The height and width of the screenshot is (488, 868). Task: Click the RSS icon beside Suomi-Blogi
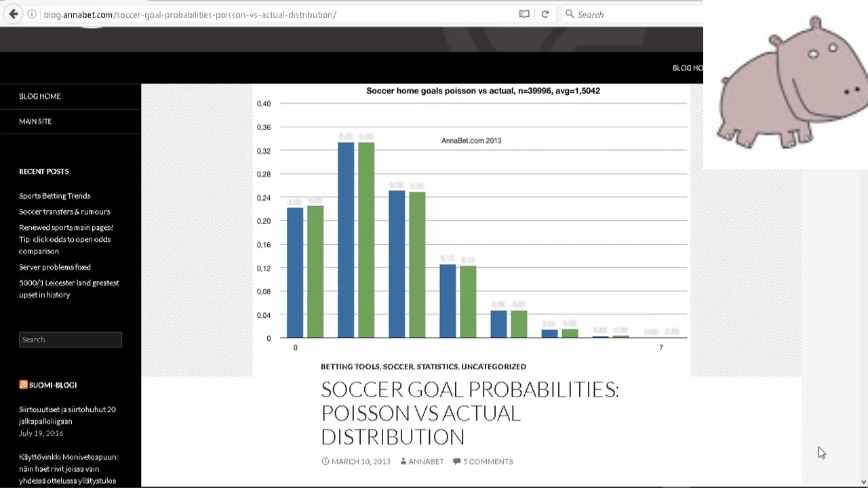[x=23, y=384]
